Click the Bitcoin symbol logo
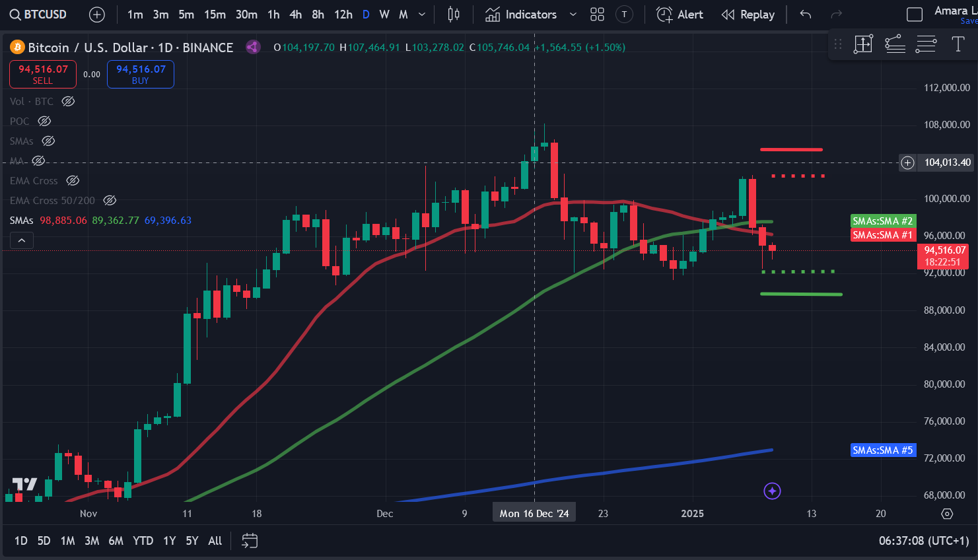 click(17, 47)
